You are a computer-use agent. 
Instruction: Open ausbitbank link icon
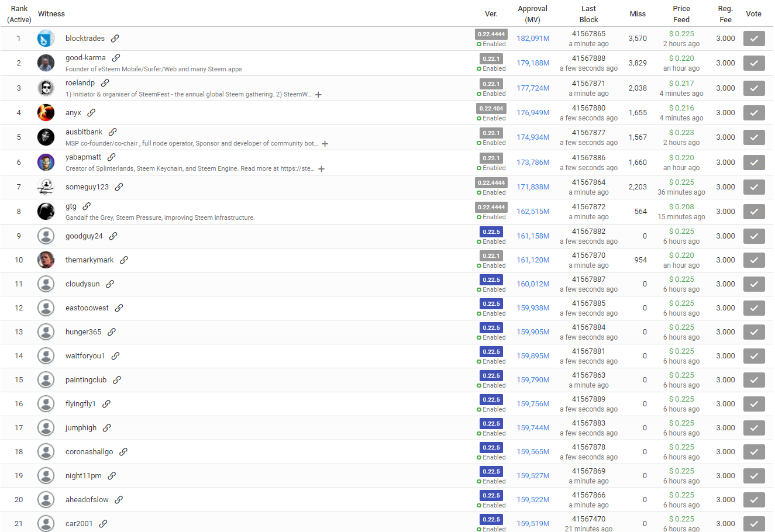click(113, 132)
